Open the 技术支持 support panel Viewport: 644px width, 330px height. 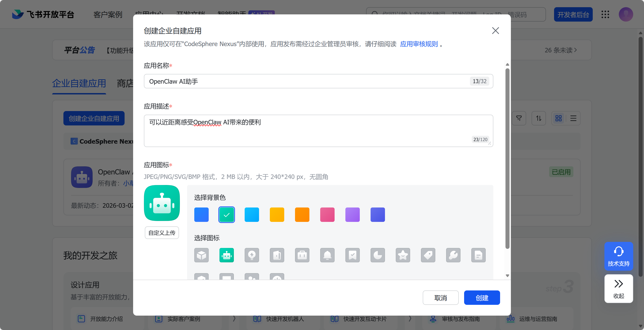tap(619, 256)
